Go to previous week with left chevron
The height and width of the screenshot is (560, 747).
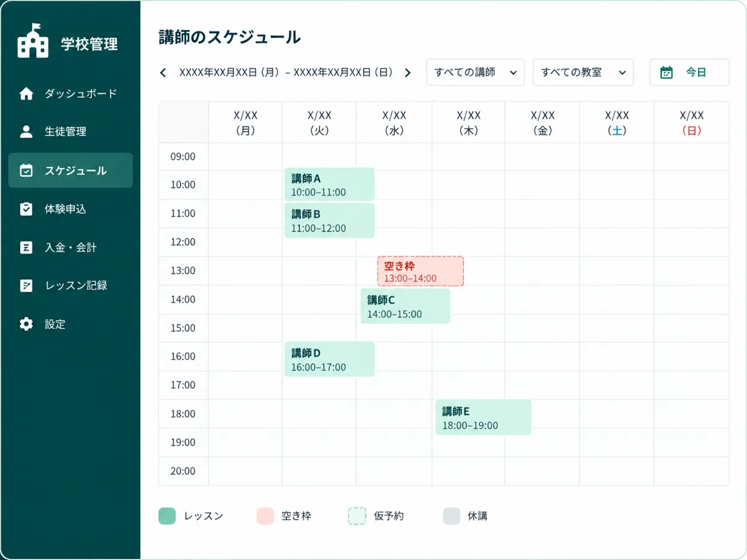click(x=163, y=73)
